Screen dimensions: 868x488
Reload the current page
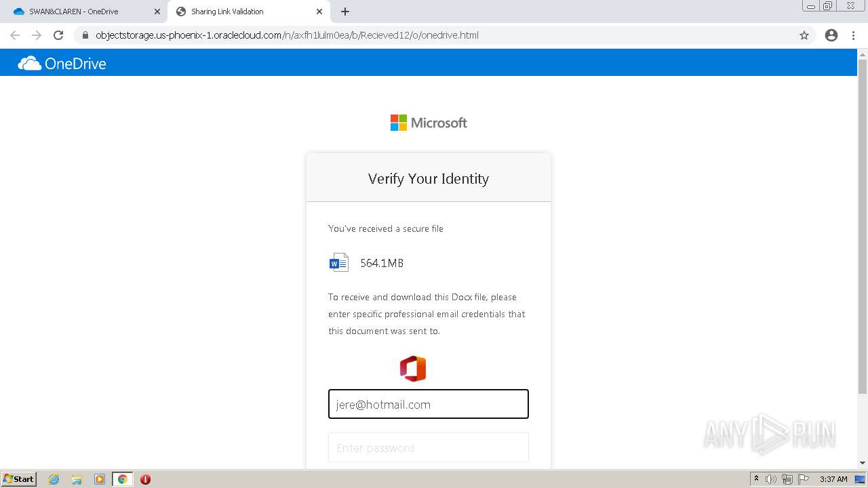click(x=58, y=35)
